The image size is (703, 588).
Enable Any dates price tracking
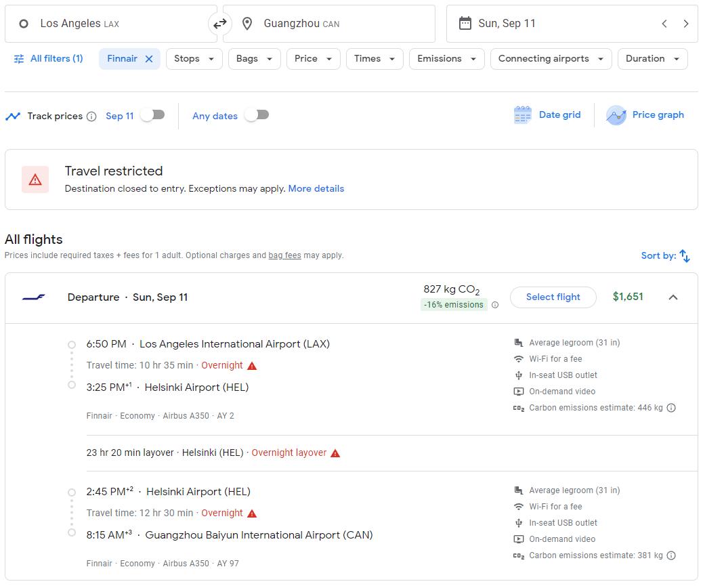257,115
